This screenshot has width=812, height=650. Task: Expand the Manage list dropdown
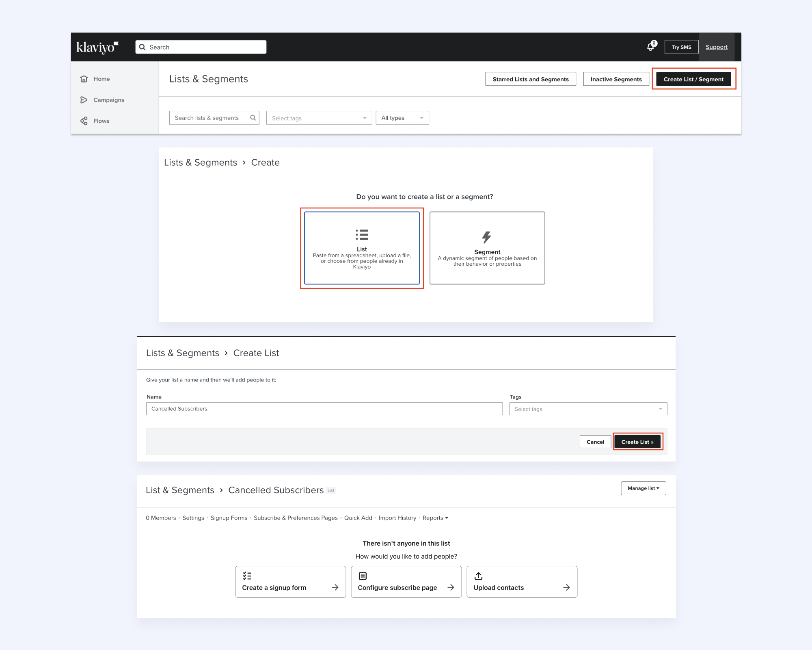point(644,488)
